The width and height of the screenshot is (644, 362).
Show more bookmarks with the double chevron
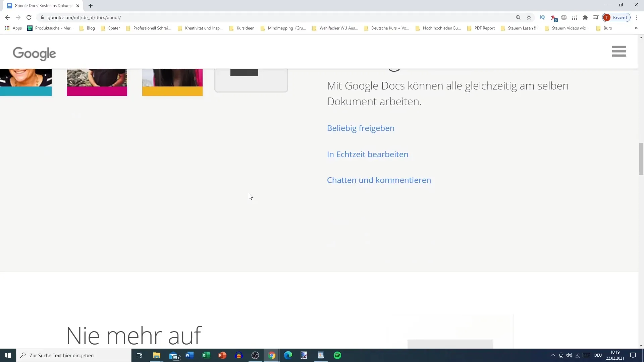pos(636,28)
